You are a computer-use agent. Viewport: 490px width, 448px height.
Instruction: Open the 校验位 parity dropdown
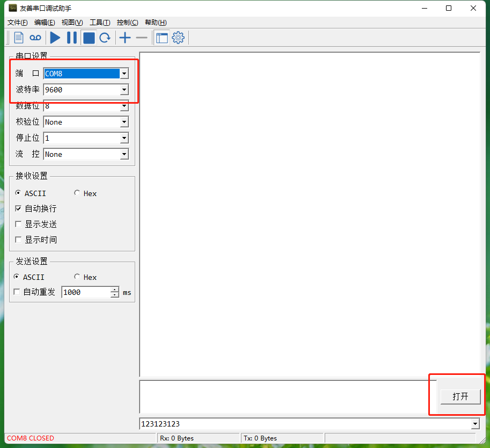point(124,122)
